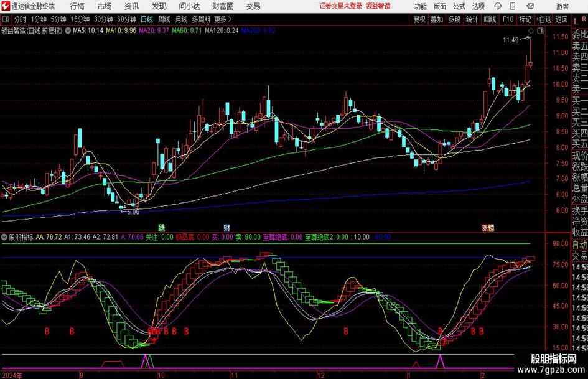Viewport: 588px width, 379px height.
Task: Open the 功能 menu
Action: pyautogui.click(x=421, y=6)
